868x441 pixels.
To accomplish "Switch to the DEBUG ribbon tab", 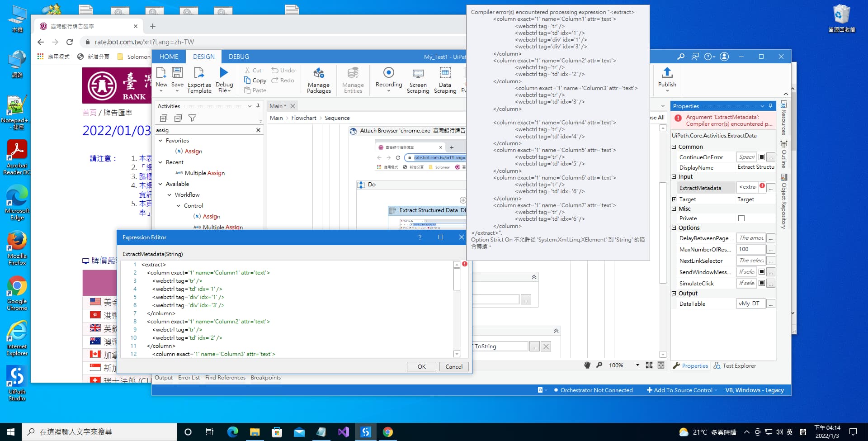I will (x=239, y=57).
